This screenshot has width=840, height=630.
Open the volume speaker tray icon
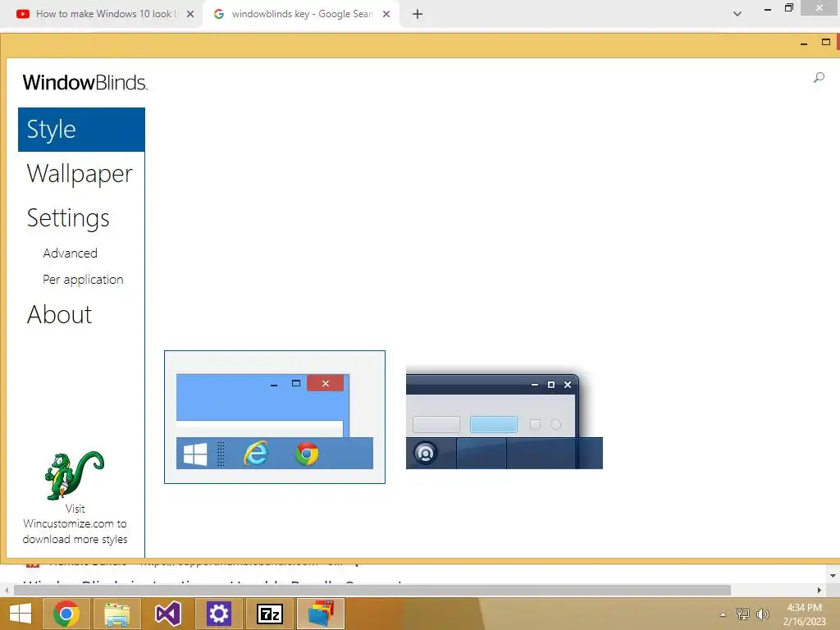click(762, 614)
